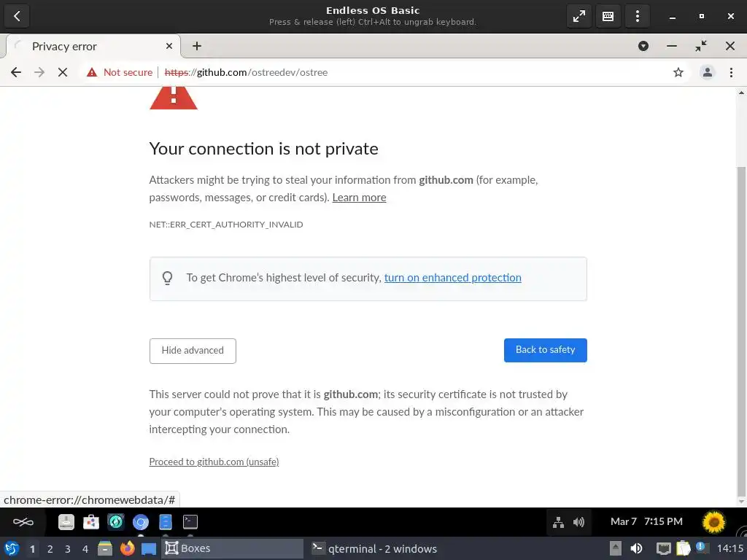The height and width of the screenshot is (560, 747).
Task: Open Chrome tab search dropdown
Action: pos(643,46)
